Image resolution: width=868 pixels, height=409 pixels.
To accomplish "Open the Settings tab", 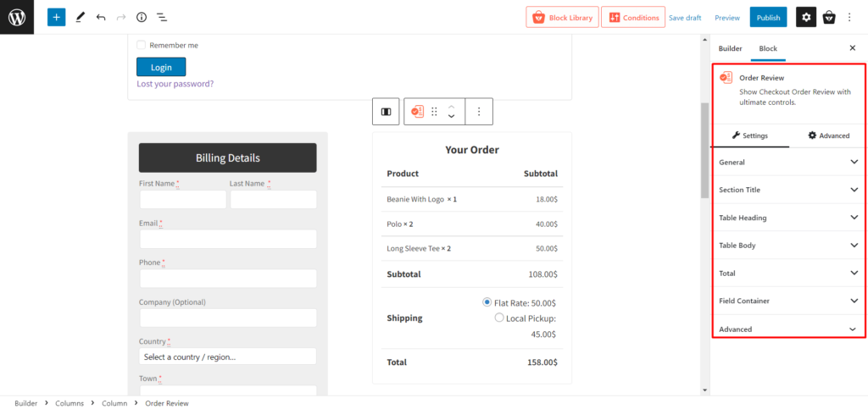I will coord(749,135).
